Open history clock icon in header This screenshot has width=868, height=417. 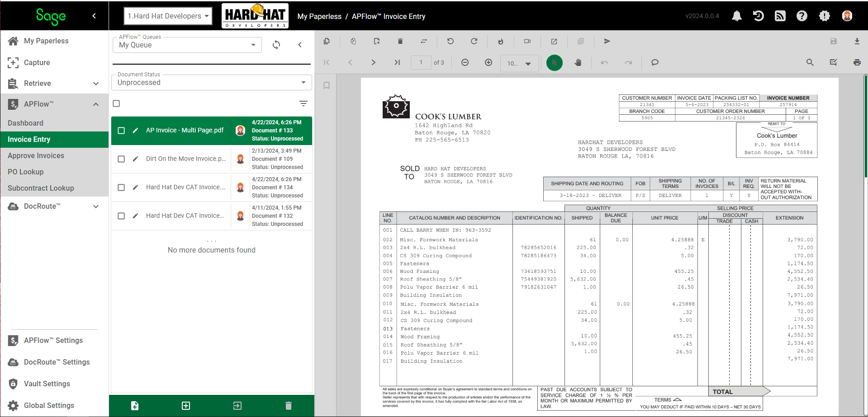pos(758,16)
